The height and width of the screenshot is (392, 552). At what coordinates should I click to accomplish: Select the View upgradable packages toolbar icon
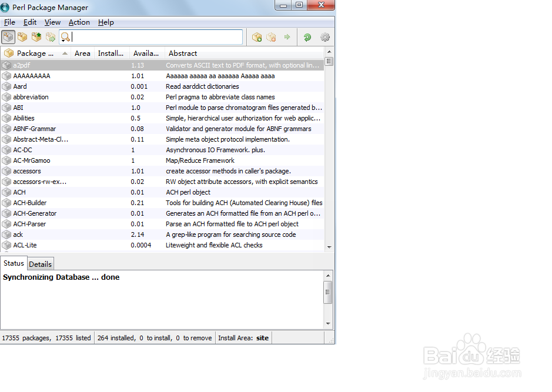tap(36, 37)
